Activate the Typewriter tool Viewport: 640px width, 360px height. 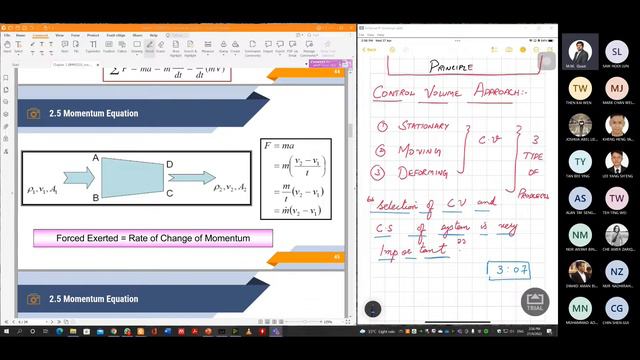click(93, 46)
